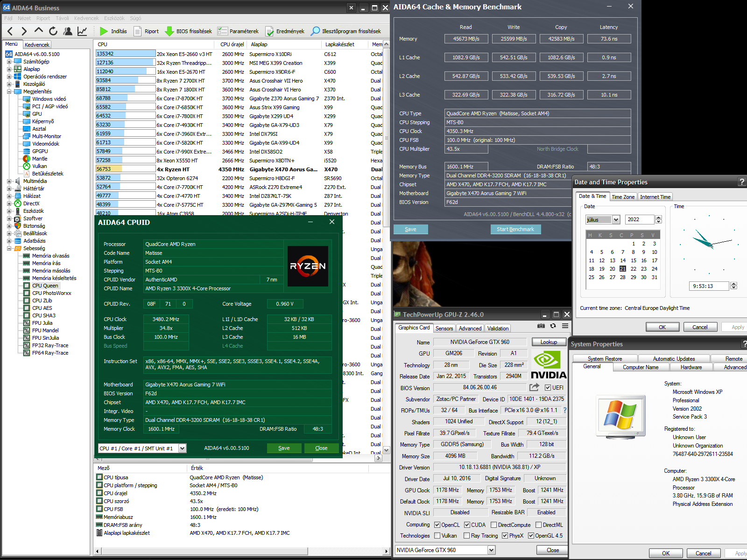Toggle the OpenGL 4.5 checkbox
This screenshot has height=560, width=747.
pyautogui.click(x=531, y=535)
